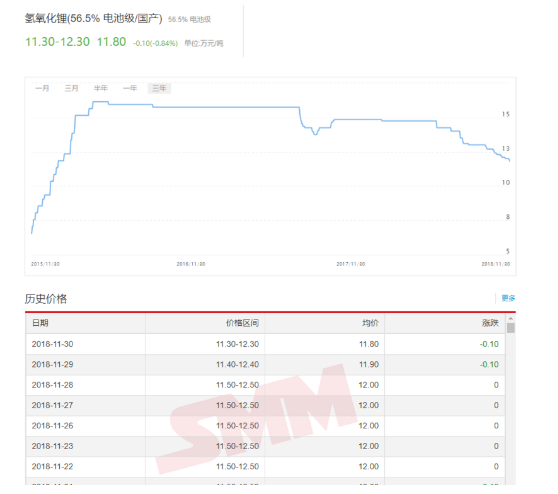Click the history table scrollbar thumb
Image resolution: width=558 pixels, height=494 pixels.
[x=511, y=327]
